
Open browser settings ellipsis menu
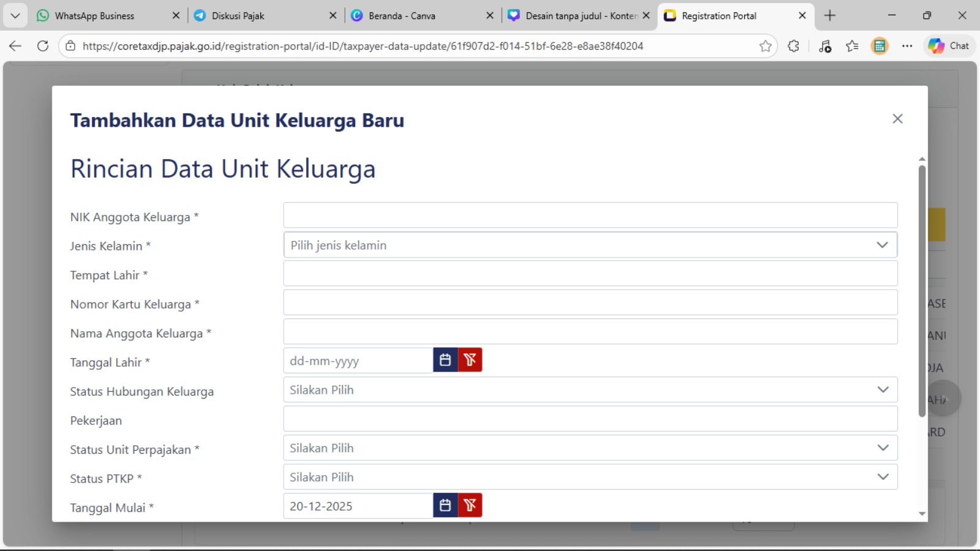[907, 46]
